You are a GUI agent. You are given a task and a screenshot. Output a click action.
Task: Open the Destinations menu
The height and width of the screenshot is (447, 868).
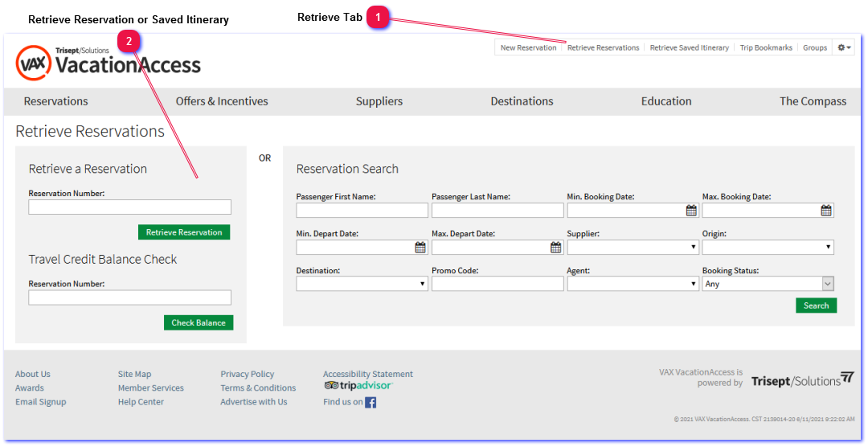tap(522, 101)
